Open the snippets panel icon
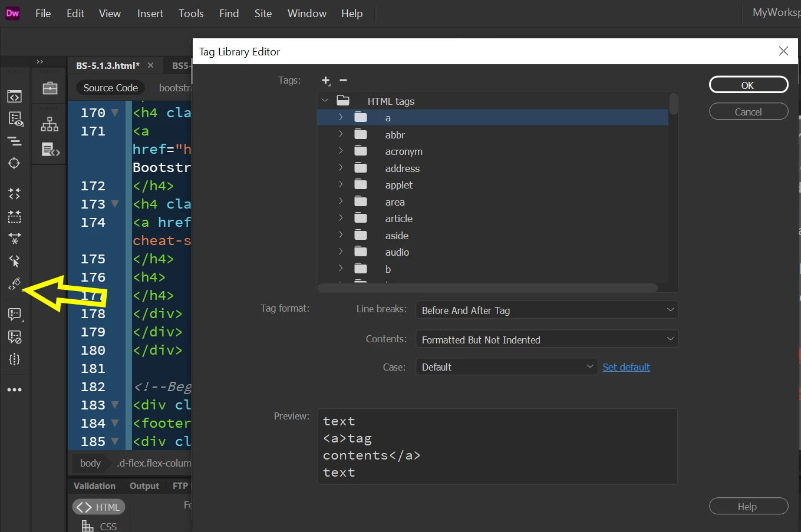The image size is (801, 532). click(x=51, y=150)
